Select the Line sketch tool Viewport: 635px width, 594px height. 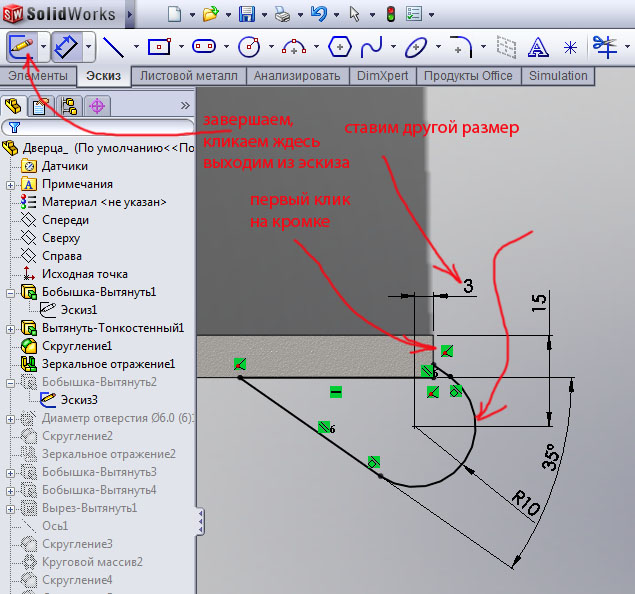(113, 46)
